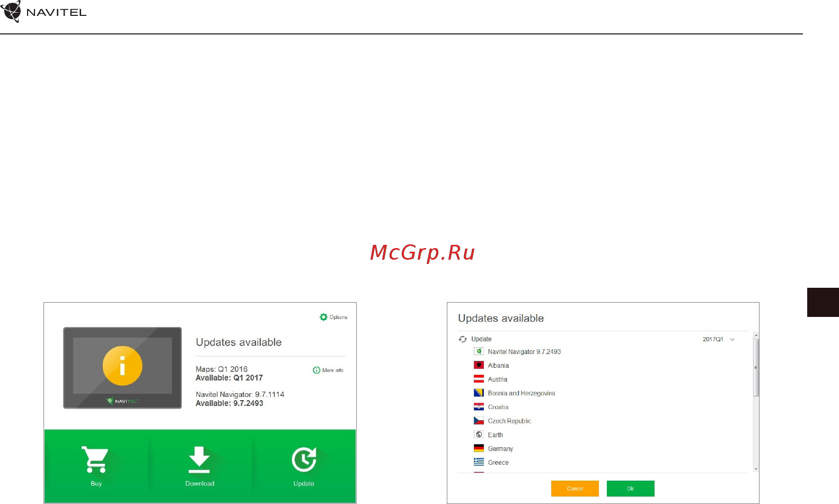Click the 'Available: Q1 2017' text
This screenshot has height=504, width=839.
229,378
